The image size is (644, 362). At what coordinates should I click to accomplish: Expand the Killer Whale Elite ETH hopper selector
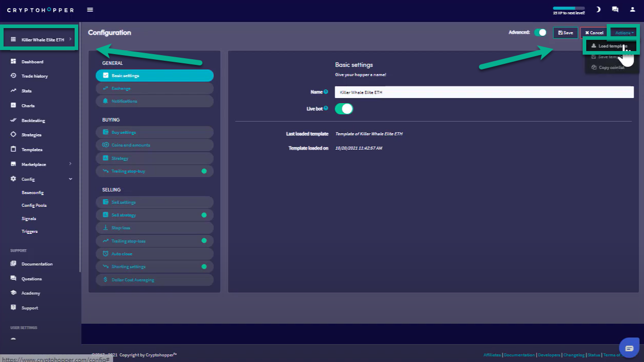click(x=41, y=40)
